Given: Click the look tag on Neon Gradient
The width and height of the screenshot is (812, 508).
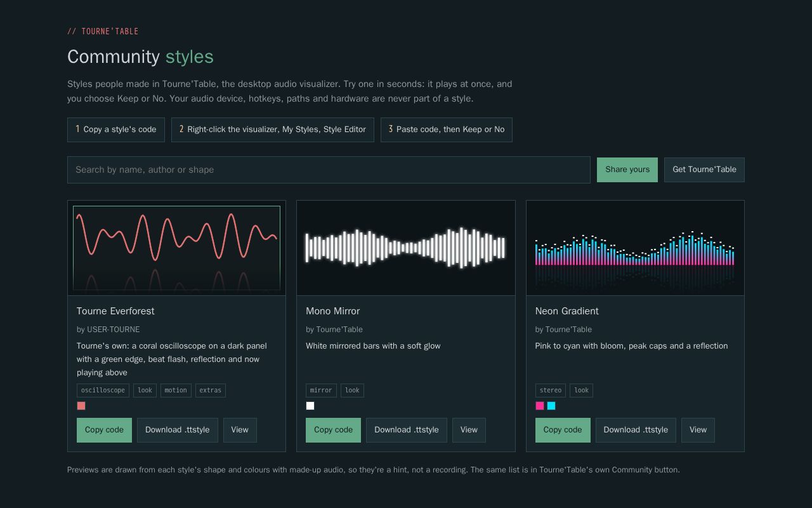Looking at the screenshot, I should click(x=581, y=391).
